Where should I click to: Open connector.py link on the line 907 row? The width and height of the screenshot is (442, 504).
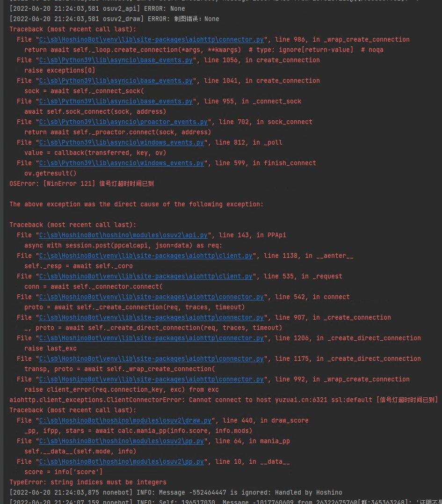tap(151, 317)
